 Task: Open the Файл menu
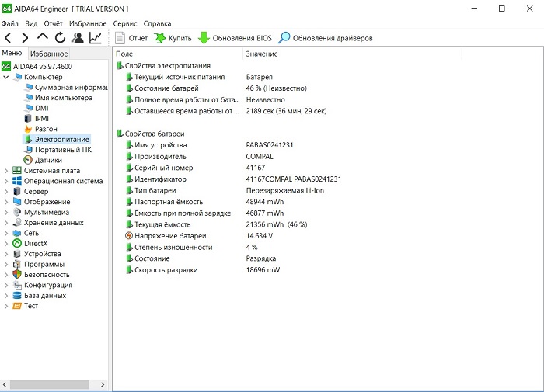tap(9, 23)
